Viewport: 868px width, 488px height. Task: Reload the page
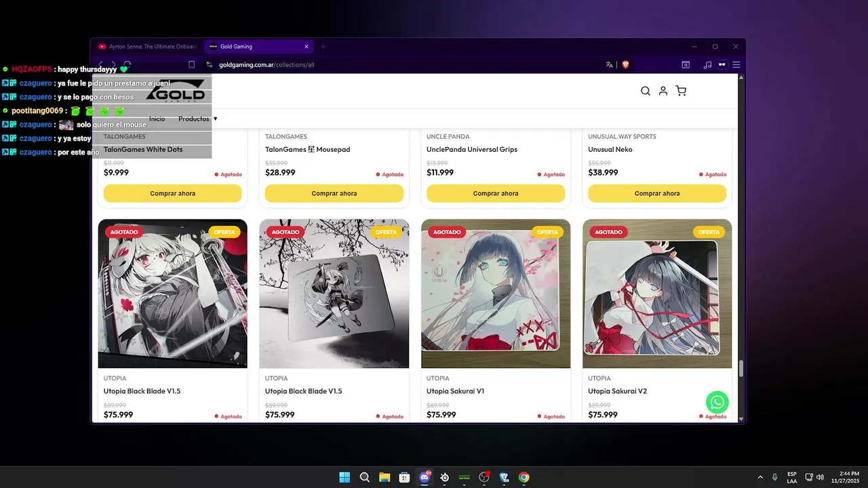(127, 65)
